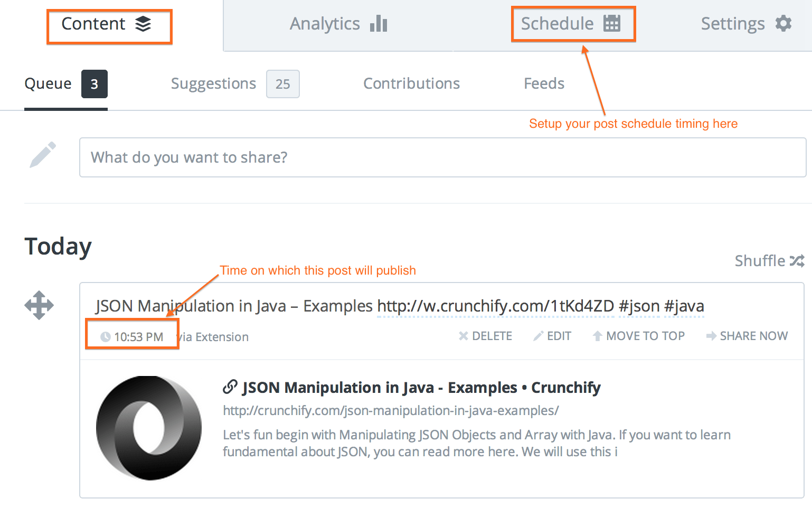Image resolution: width=812 pixels, height=508 pixels.
Task: Click the chain link icon before the article title
Action: pos(230,387)
